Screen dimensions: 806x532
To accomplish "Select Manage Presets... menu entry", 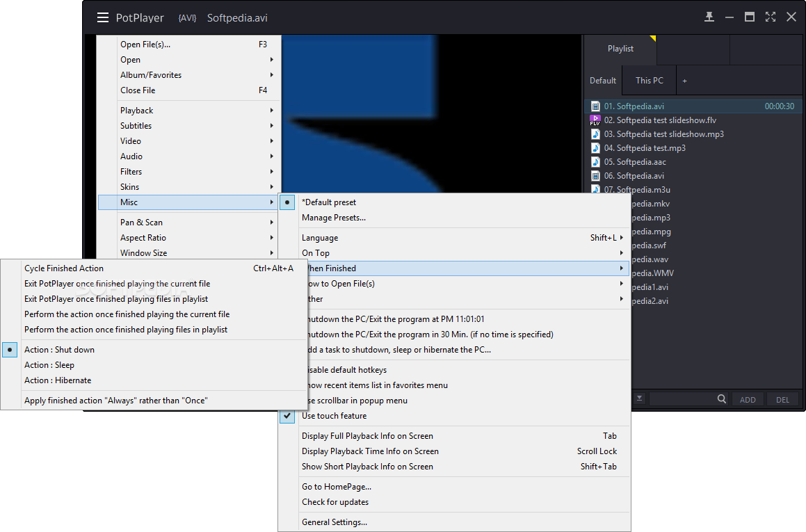I will (x=454, y=218).
